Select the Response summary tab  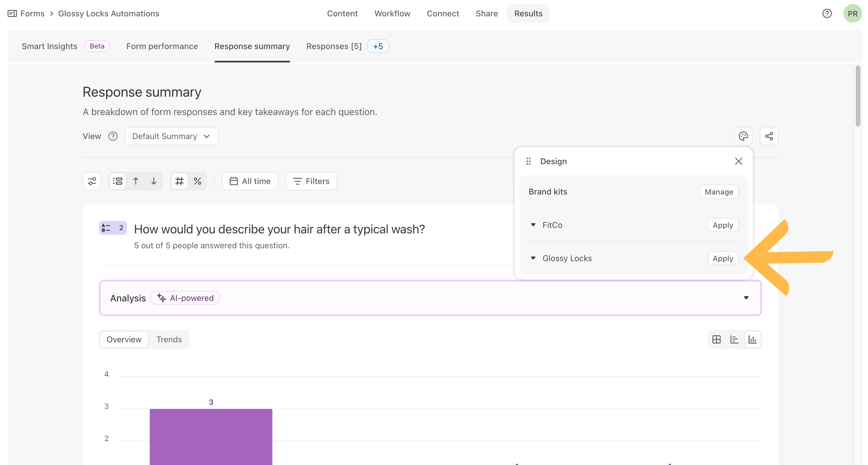tap(252, 46)
